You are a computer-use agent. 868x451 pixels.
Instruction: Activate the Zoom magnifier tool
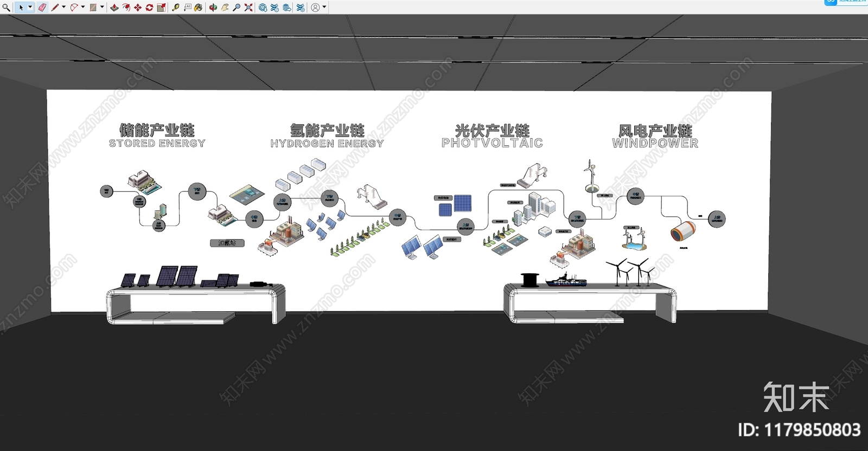click(237, 8)
